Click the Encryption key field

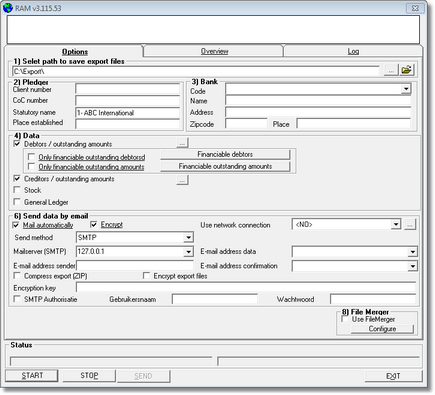246,287
